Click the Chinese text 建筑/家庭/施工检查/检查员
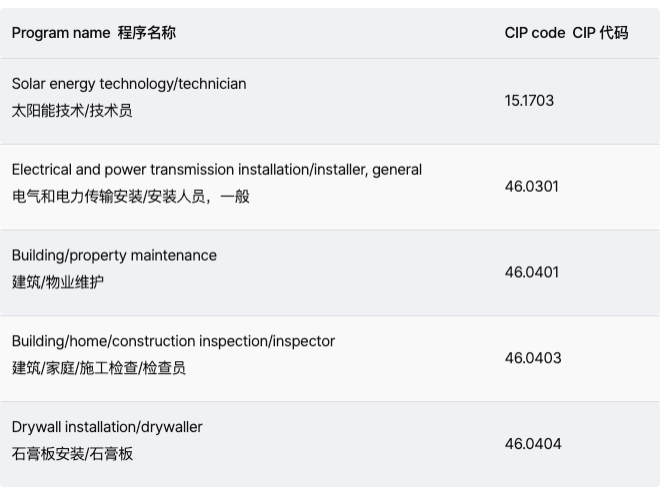This screenshot has width=664, height=492. 99,369
